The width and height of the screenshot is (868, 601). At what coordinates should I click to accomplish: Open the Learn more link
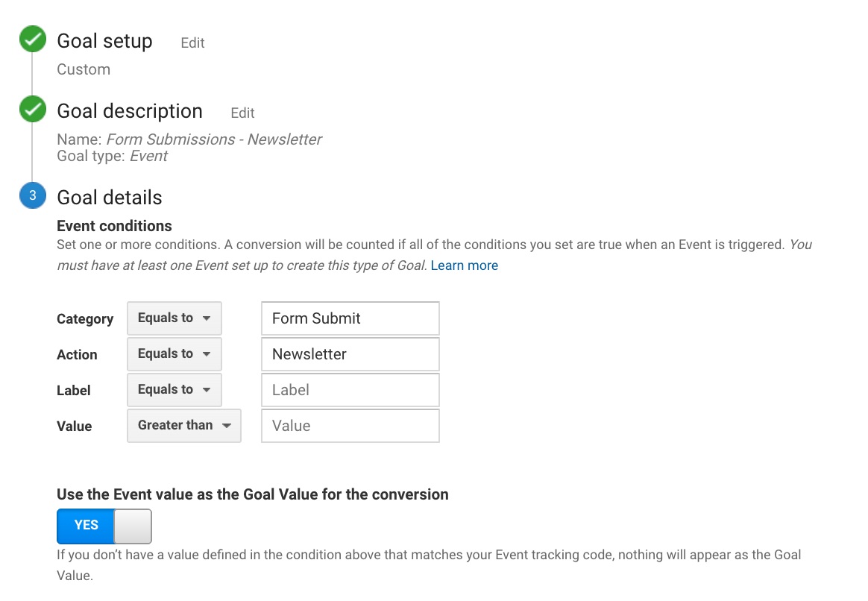[465, 265]
